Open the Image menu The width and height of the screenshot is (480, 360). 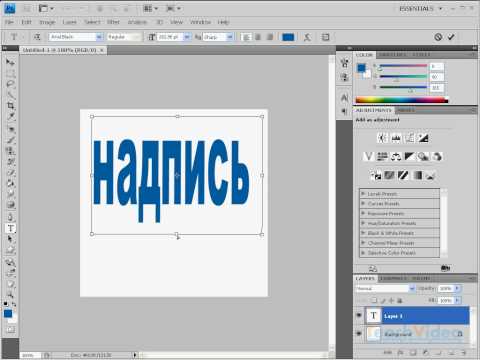pos(47,22)
